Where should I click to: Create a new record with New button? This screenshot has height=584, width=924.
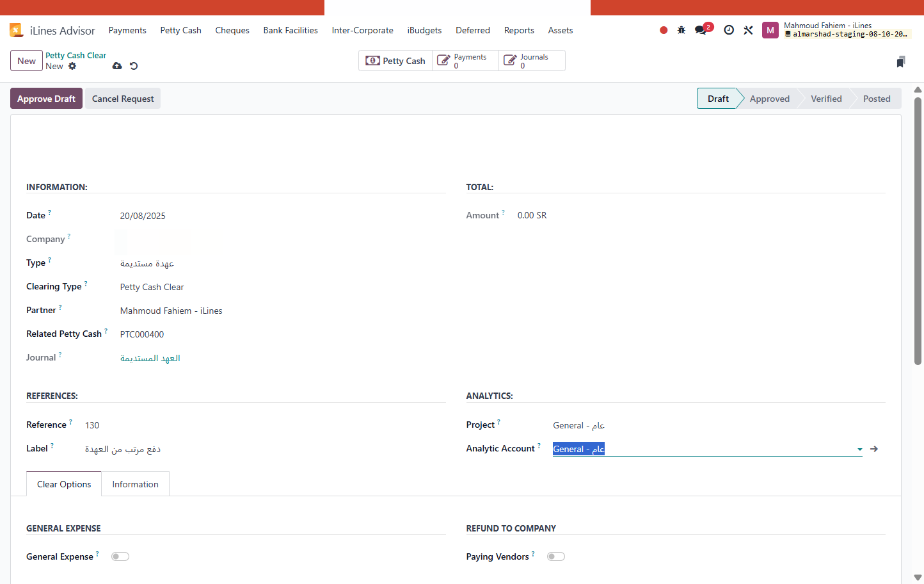coord(26,61)
